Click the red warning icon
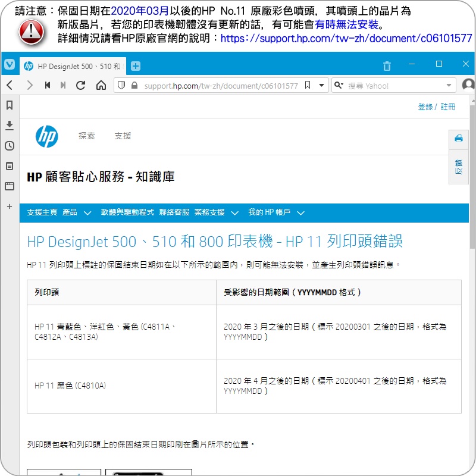The width and height of the screenshot is (476, 476). (x=32, y=32)
